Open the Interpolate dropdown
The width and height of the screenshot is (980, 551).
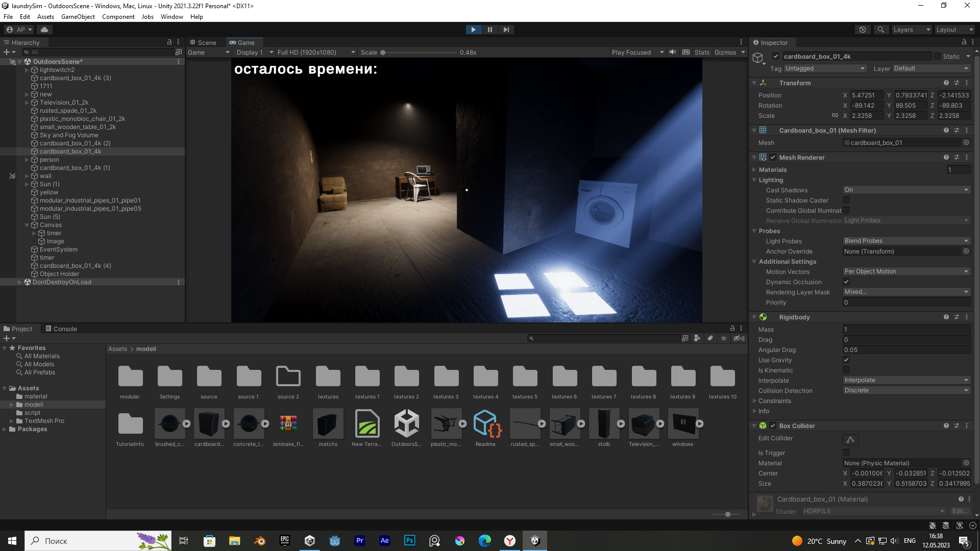(906, 380)
